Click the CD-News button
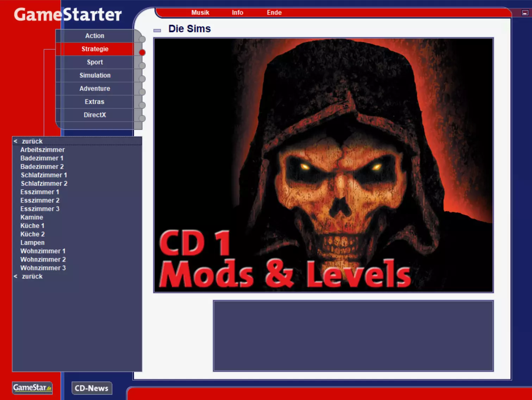This screenshot has width=532, height=400. [x=92, y=388]
